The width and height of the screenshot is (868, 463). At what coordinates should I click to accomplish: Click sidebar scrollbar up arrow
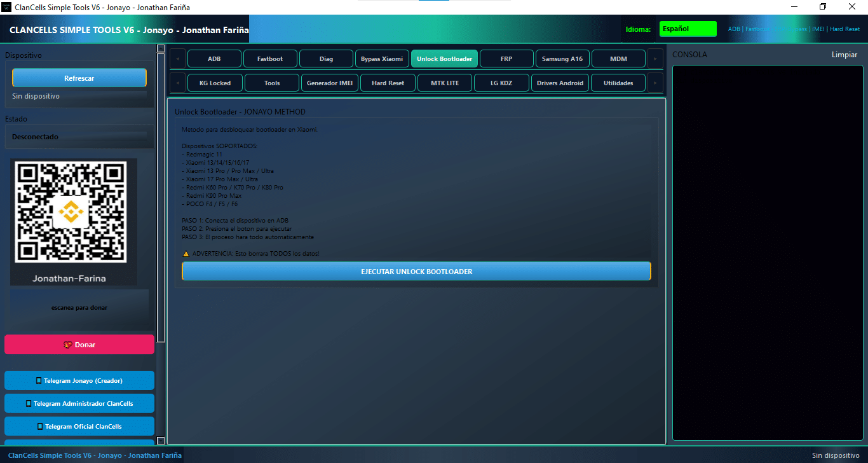161,48
